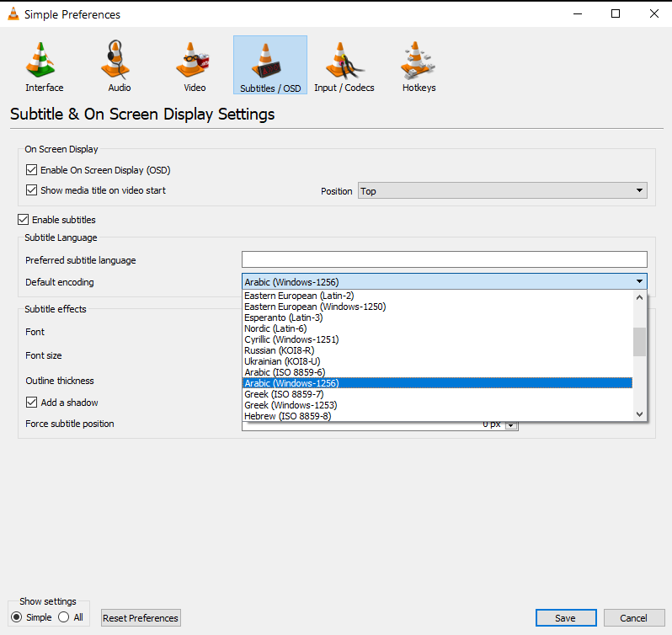The image size is (672, 635).
Task: Choose Eastern European (Windows-1250) encoding
Action: [x=437, y=307]
